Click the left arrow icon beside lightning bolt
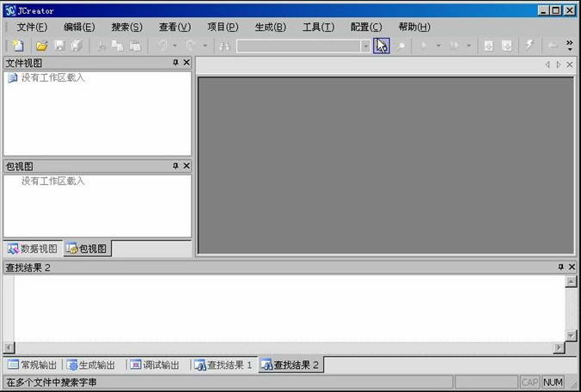The width and height of the screenshot is (581, 392). (553, 46)
